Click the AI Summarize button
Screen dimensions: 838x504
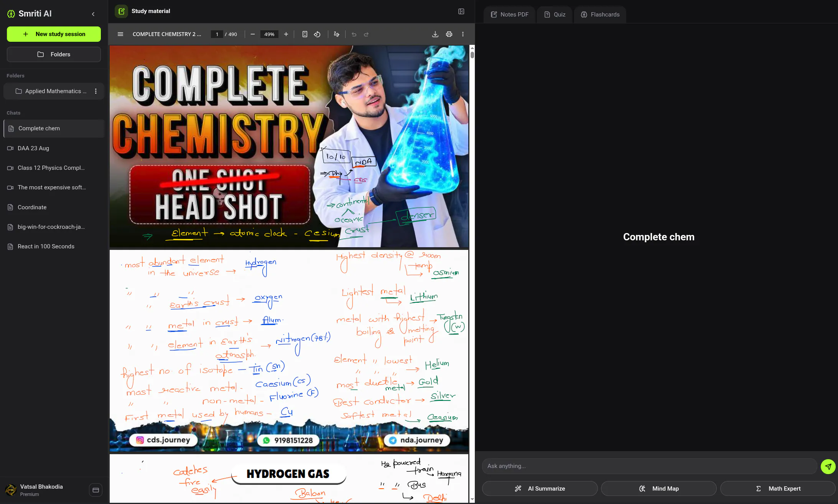540,489
